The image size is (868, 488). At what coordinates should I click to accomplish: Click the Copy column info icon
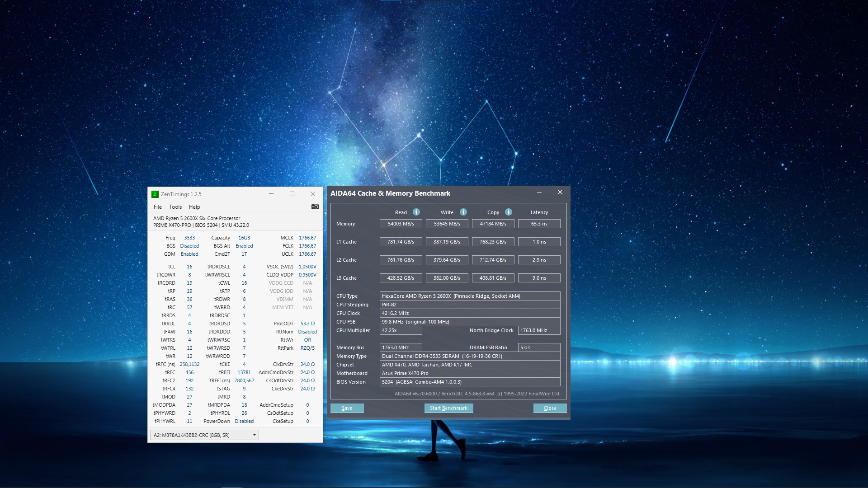pyautogui.click(x=509, y=212)
